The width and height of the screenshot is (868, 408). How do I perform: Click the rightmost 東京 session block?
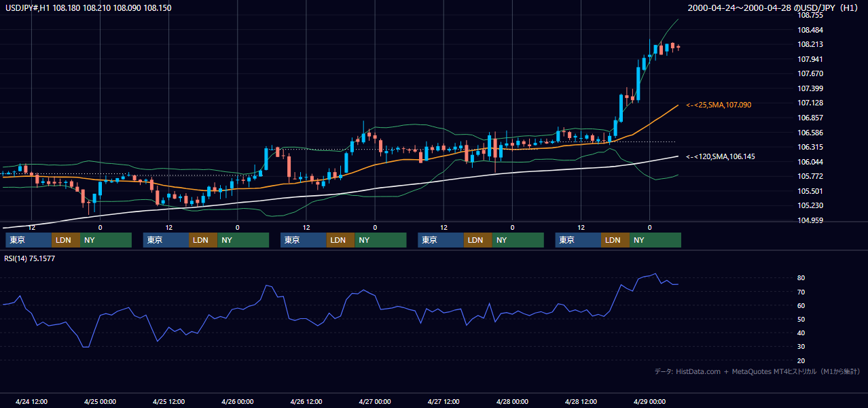click(578, 240)
